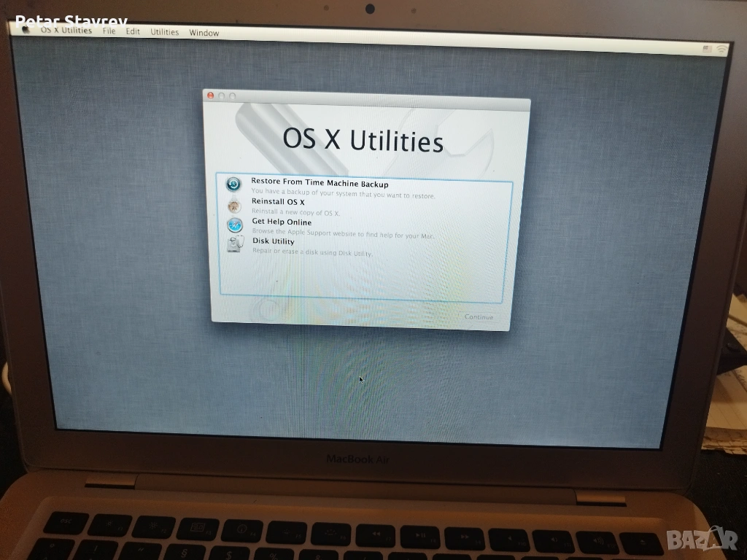Open the Wi-Fi status menu
The height and width of the screenshot is (560, 747).
[x=721, y=49]
